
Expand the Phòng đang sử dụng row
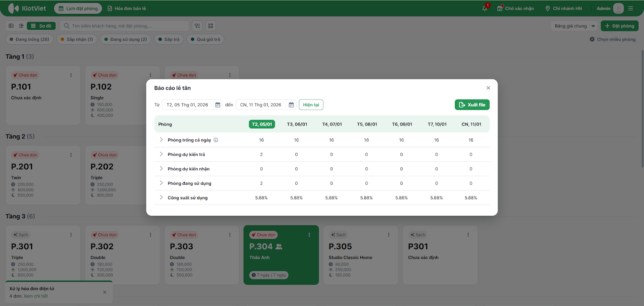161,183
